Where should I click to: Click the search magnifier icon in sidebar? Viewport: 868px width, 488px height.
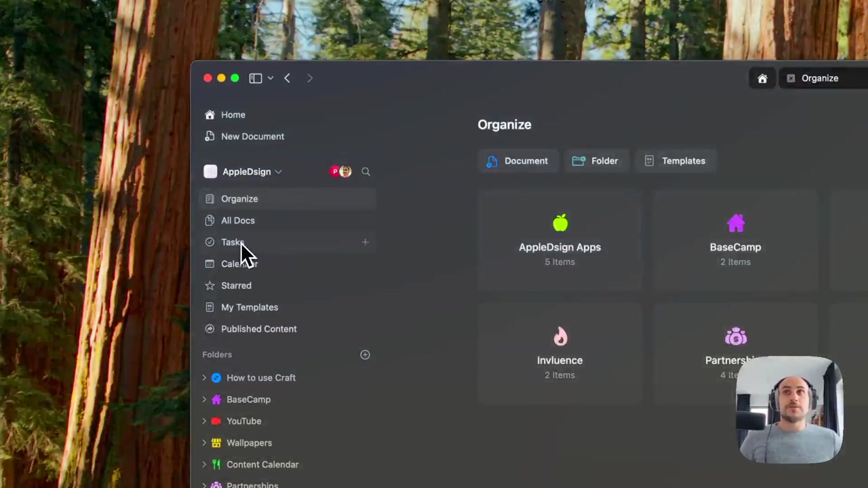pyautogui.click(x=366, y=171)
